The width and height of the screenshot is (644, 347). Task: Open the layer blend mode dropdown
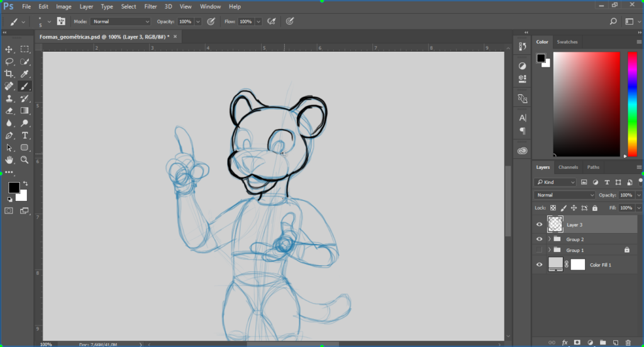point(564,195)
